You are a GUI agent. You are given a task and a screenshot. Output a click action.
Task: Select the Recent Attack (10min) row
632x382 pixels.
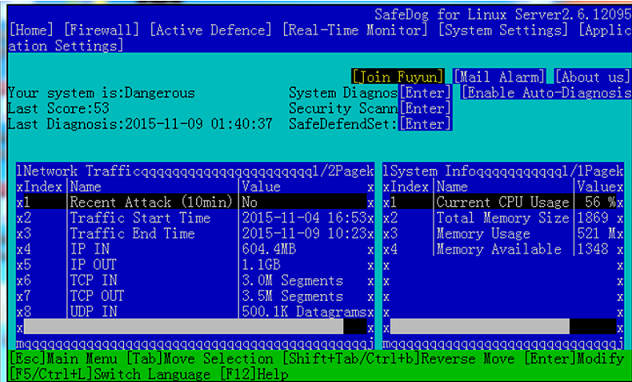(195, 202)
